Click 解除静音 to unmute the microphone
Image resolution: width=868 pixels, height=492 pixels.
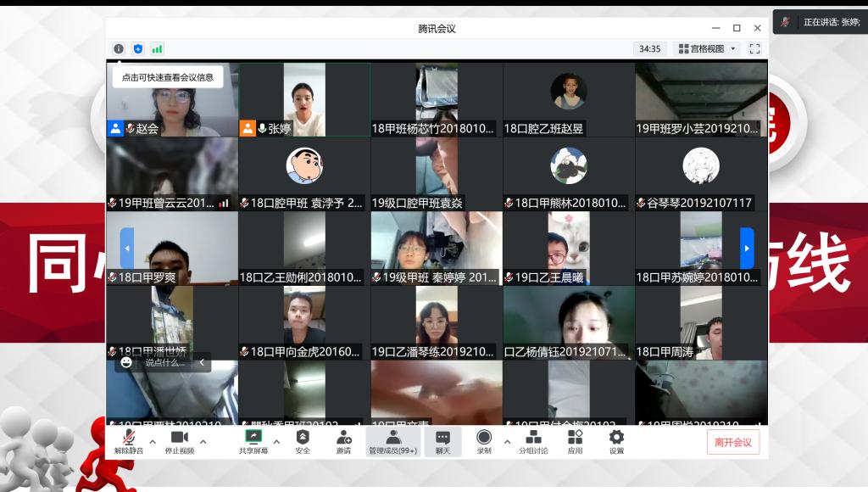tap(129, 441)
